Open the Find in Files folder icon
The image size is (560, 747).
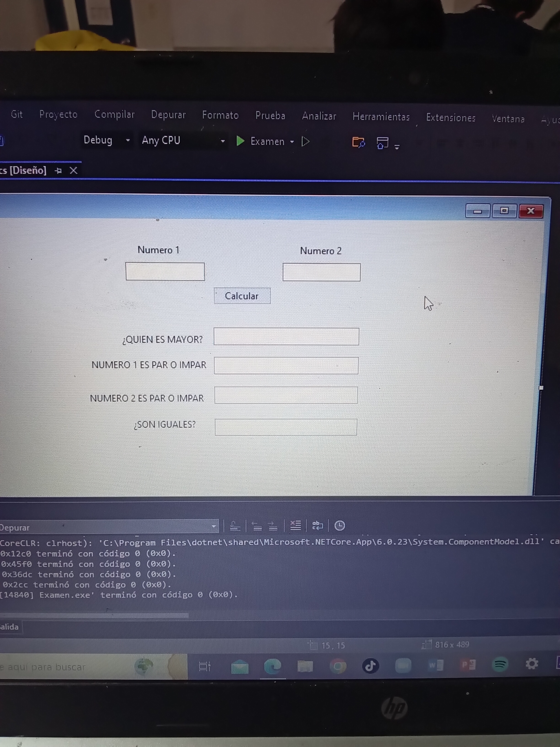tap(358, 142)
